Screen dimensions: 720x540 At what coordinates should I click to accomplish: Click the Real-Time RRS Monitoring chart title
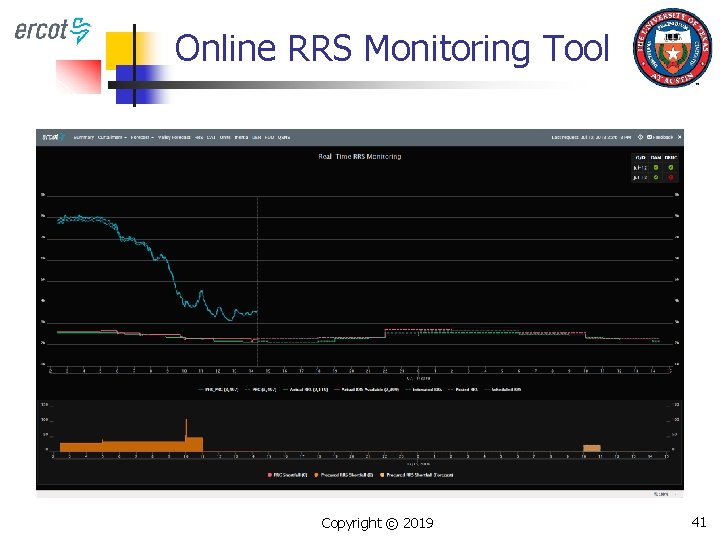[x=360, y=157]
